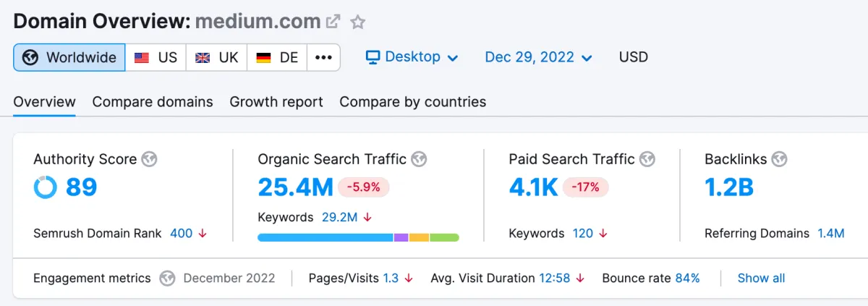Open Bounce rate value 84%

[x=687, y=278]
